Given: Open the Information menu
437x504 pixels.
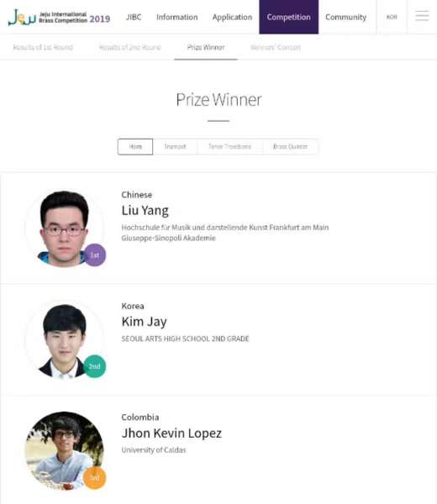Looking at the screenshot, I should (176, 17).
